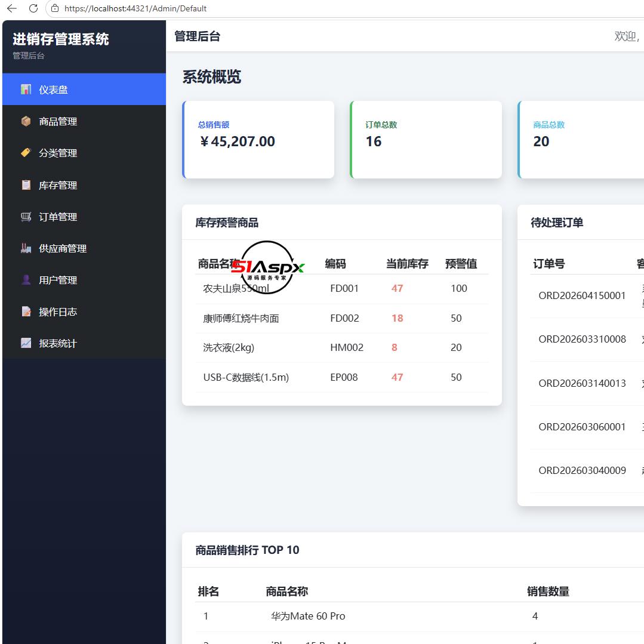Click the 订单号 column header
Image resolution: width=644 pixels, height=644 pixels.
click(x=549, y=264)
